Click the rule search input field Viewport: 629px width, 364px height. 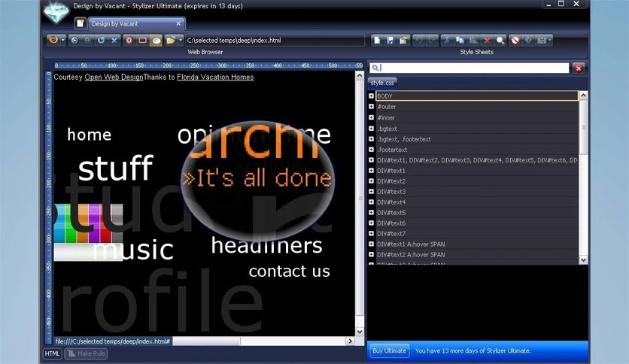click(x=469, y=68)
